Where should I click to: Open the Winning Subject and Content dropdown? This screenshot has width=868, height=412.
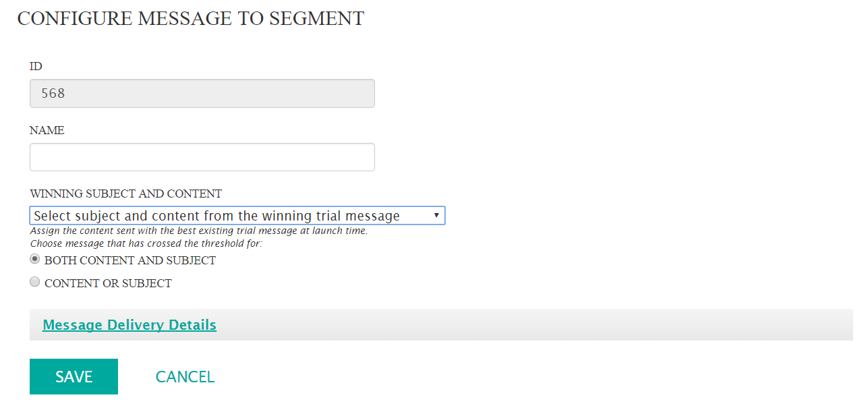237,216
